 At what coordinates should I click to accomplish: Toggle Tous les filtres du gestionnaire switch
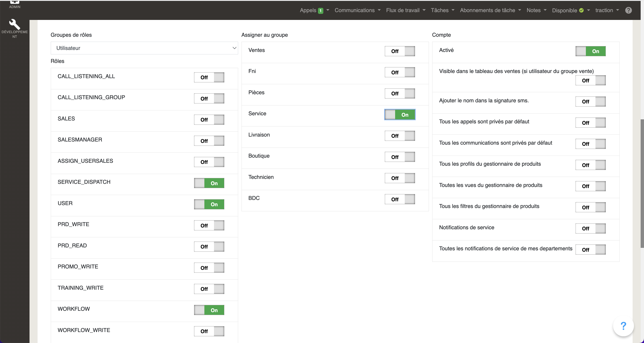tap(591, 207)
